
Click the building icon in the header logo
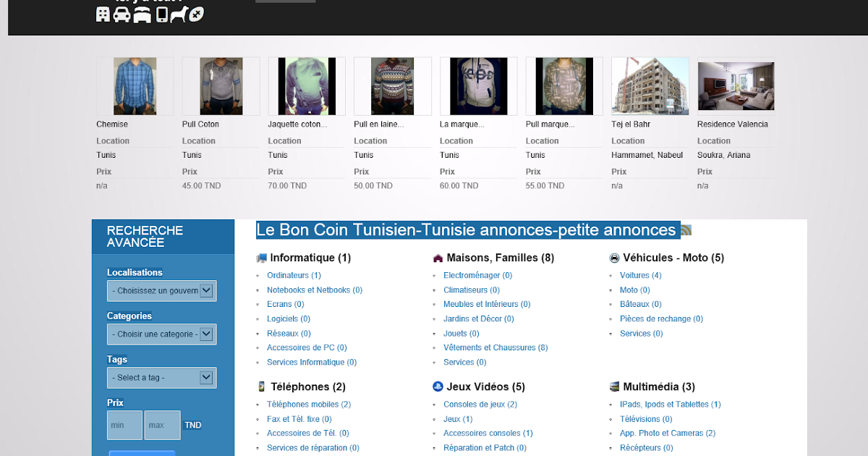103,14
